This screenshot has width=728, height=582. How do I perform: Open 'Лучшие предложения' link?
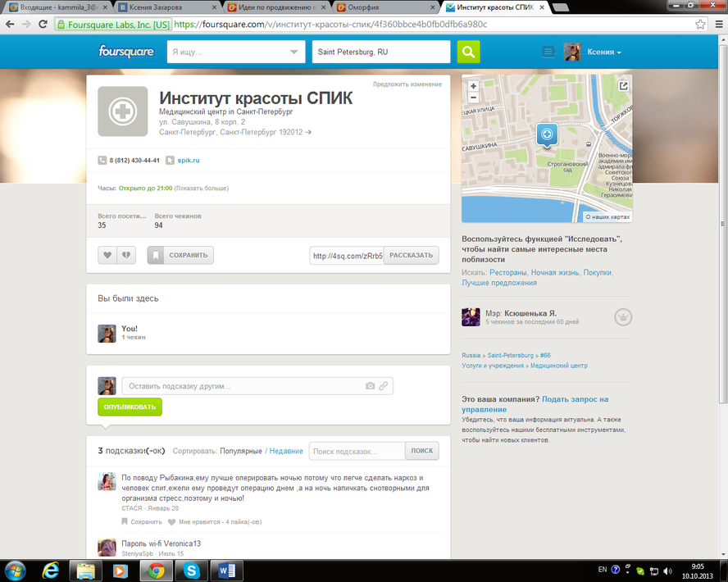coord(499,283)
